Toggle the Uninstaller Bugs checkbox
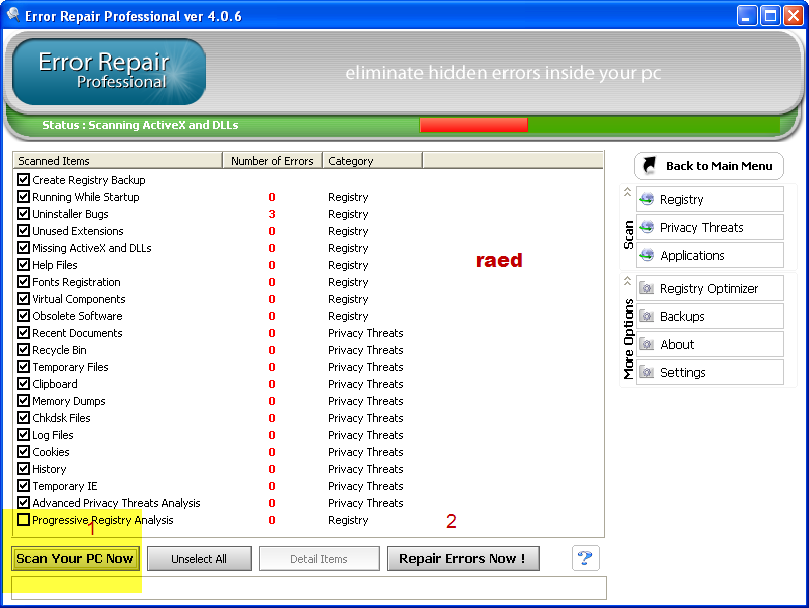 tap(23, 214)
